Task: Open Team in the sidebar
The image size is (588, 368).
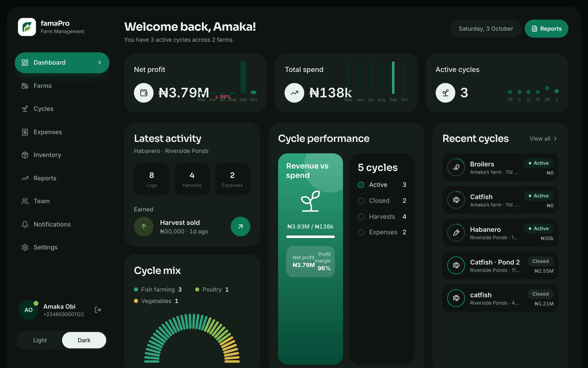Action: 62,201
